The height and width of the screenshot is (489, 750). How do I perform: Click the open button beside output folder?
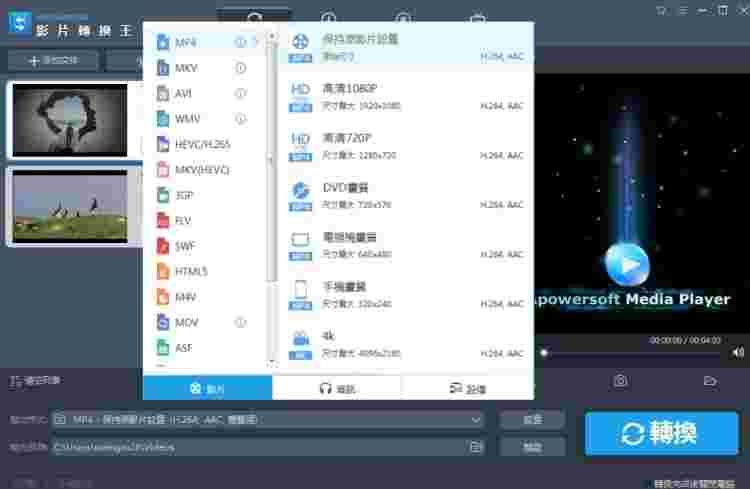(532, 447)
